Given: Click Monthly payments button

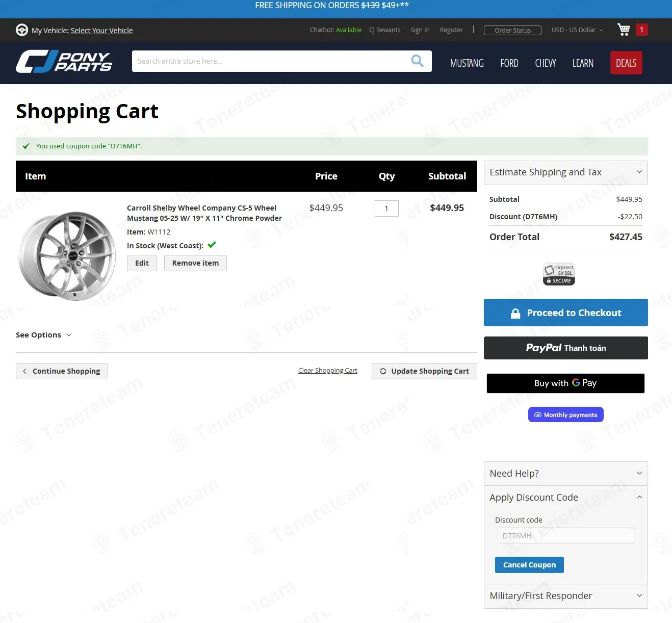Looking at the screenshot, I should pos(566,414).
